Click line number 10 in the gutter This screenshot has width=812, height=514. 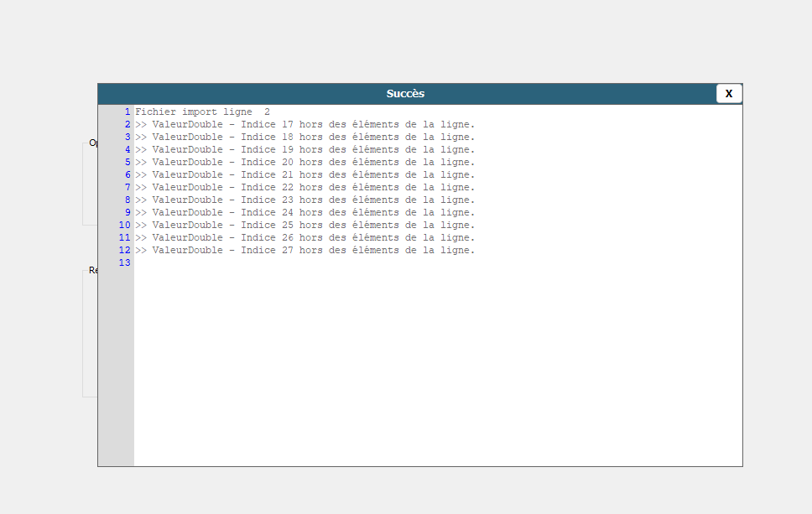(x=124, y=226)
